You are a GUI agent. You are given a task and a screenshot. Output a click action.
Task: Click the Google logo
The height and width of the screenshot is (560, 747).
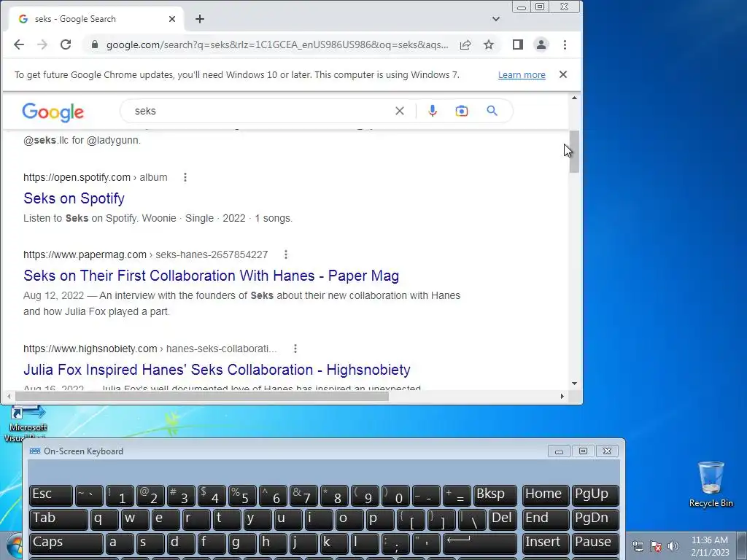coord(53,112)
